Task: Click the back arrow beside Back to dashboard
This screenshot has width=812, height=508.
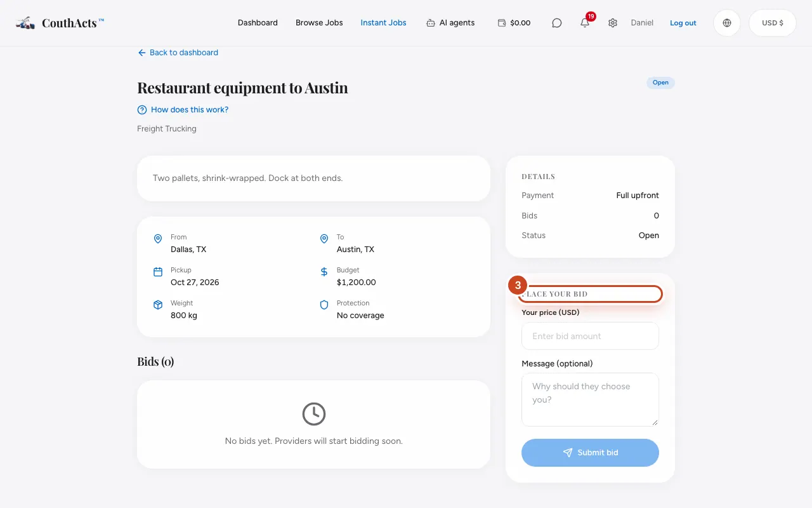Action: pyautogui.click(x=141, y=53)
